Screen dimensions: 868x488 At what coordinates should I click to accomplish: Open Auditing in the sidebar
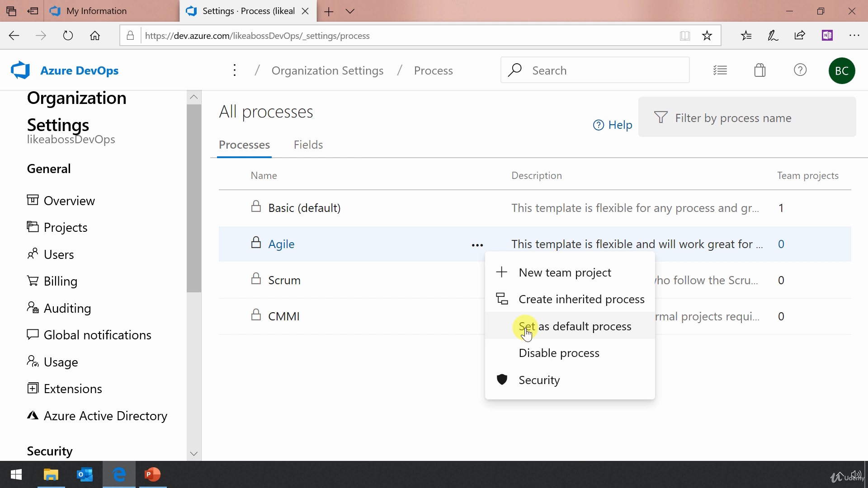[59, 308]
